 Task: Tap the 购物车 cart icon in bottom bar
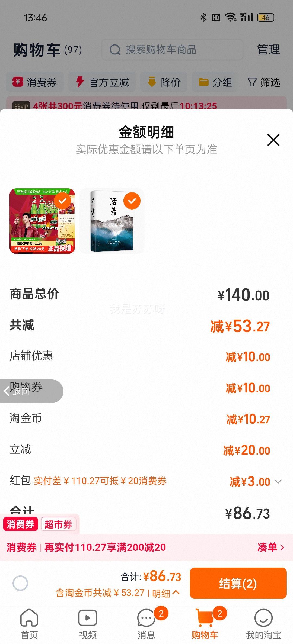coord(205,618)
